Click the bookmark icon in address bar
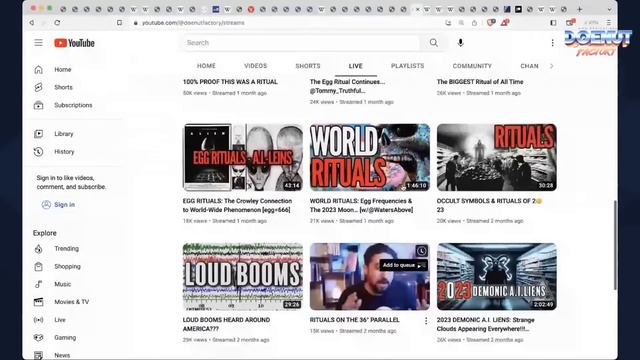Screen dimensions: 640x360 point(119,23)
